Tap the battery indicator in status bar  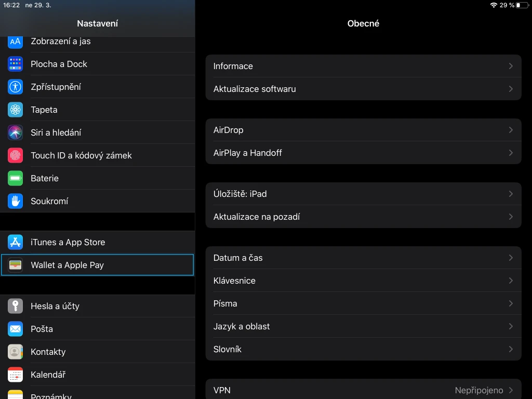(x=522, y=5)
